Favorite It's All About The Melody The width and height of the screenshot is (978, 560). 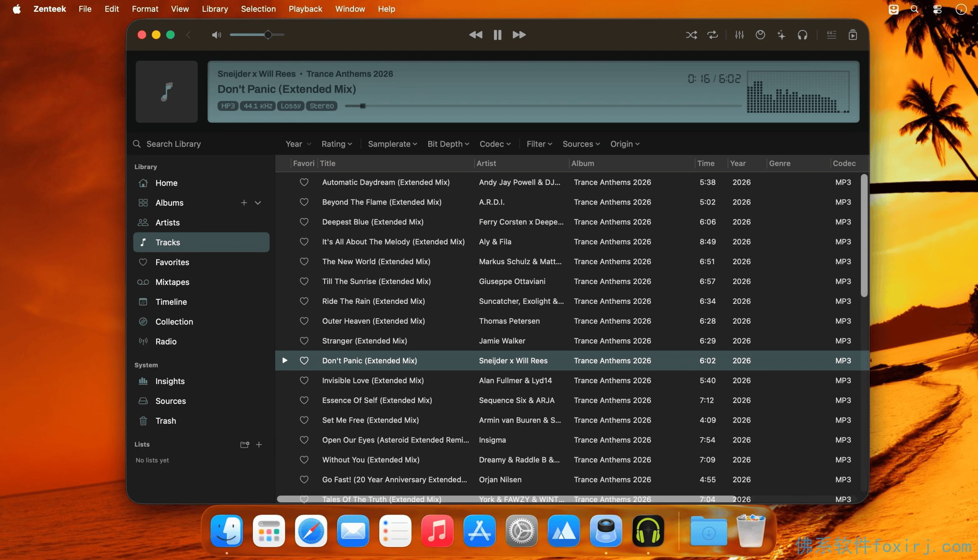(304, 242)
